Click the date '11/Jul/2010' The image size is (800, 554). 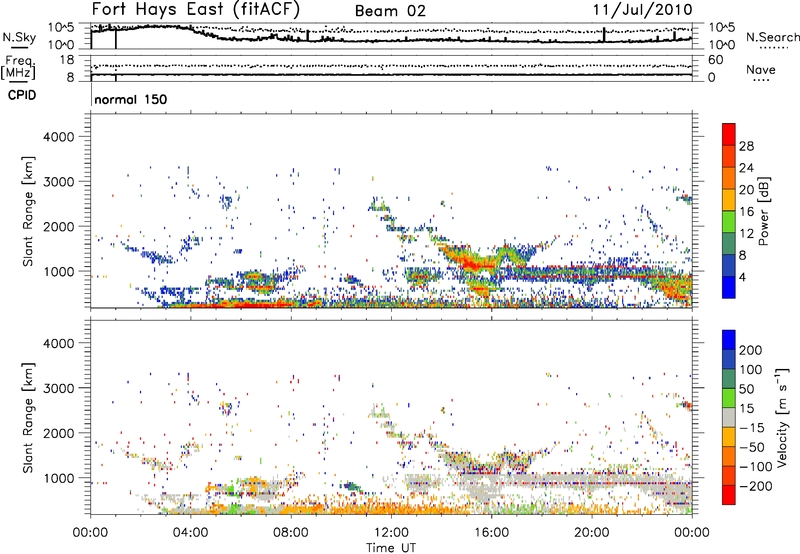click(x=642, y=10)
